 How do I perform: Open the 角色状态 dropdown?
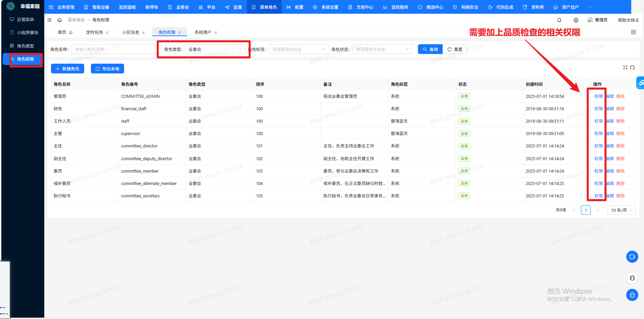pyautogui.click(x=382, y=49)
